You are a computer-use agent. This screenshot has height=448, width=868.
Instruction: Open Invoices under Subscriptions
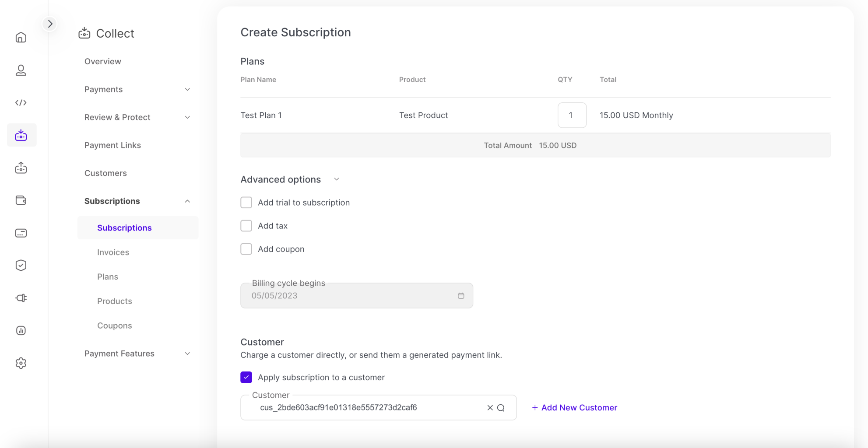113,252
